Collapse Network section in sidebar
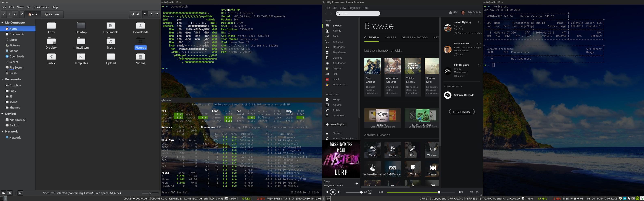The image size is (644, 201). point(2,131)
